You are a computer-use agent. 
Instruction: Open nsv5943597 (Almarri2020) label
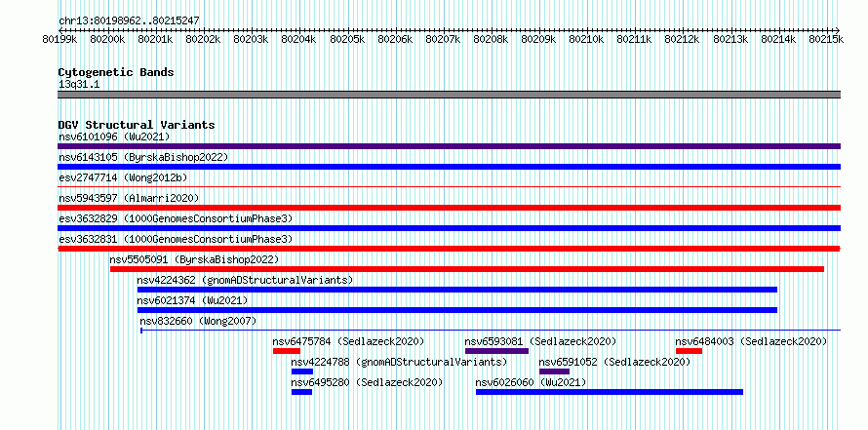pyautogui.click(x=129, y=198)
